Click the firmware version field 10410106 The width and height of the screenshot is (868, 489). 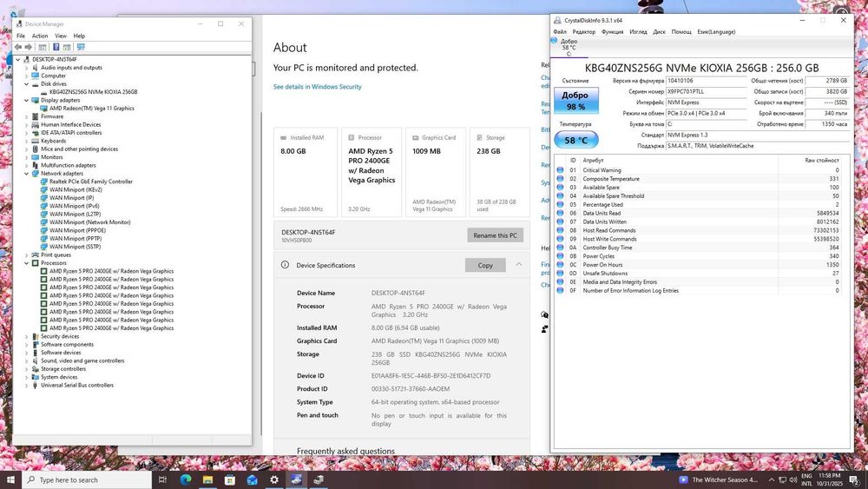click(x=706, y=81)
